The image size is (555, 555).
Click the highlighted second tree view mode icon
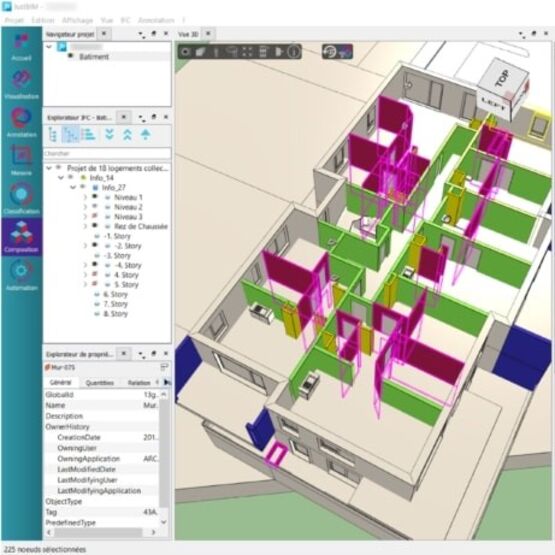coord(70,135)
